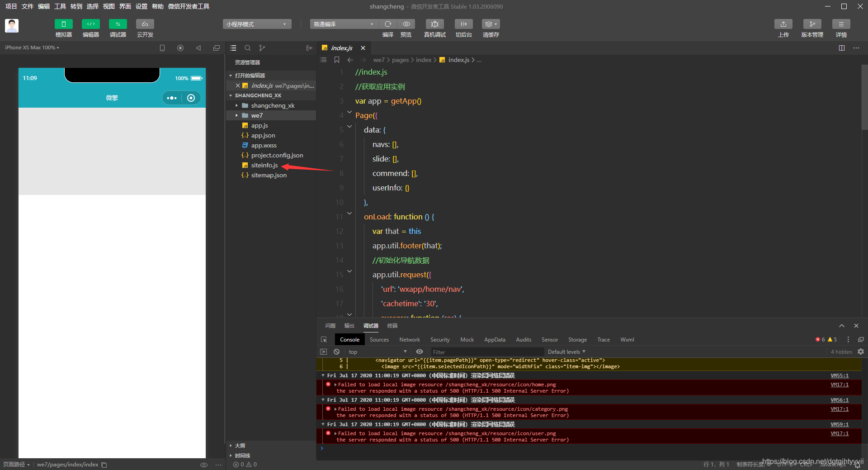Toggle the console sidebar

point(323,352)
